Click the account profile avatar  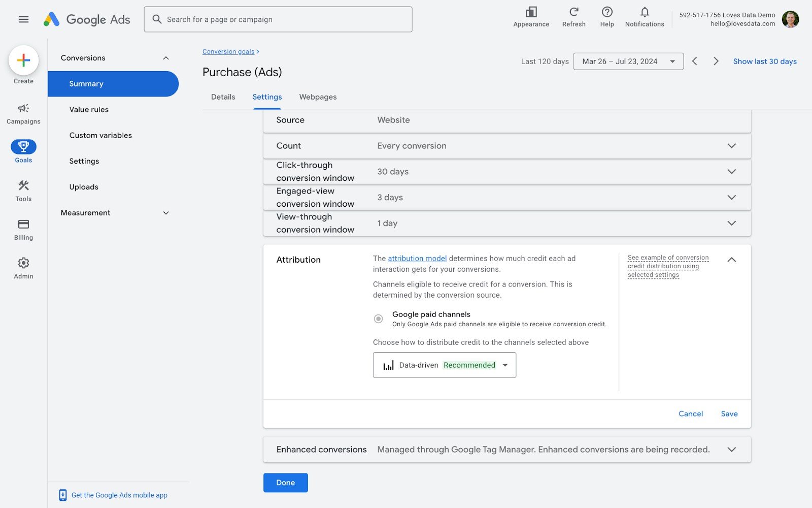[x=790, y=19]
